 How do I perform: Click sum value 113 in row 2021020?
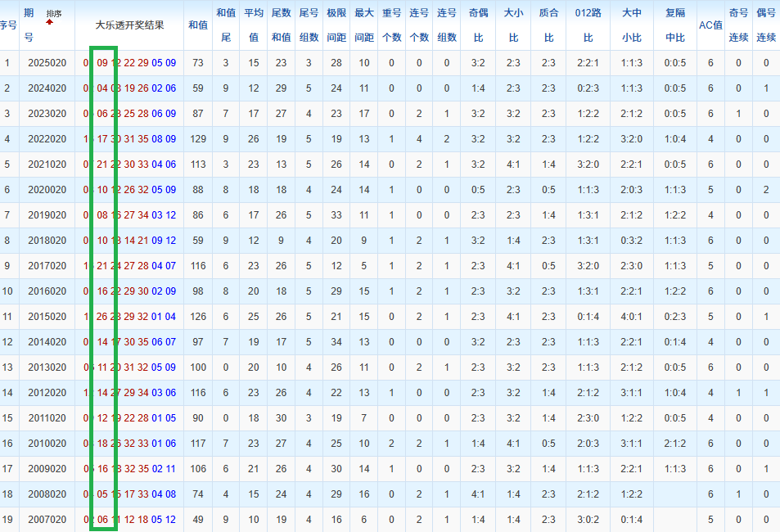198,165
